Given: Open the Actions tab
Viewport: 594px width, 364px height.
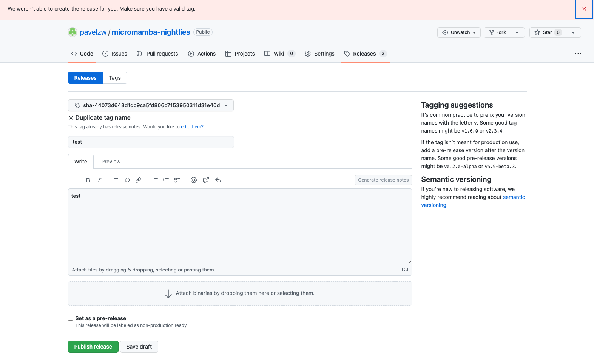Looking at the screenshot, I should point(202,54).
